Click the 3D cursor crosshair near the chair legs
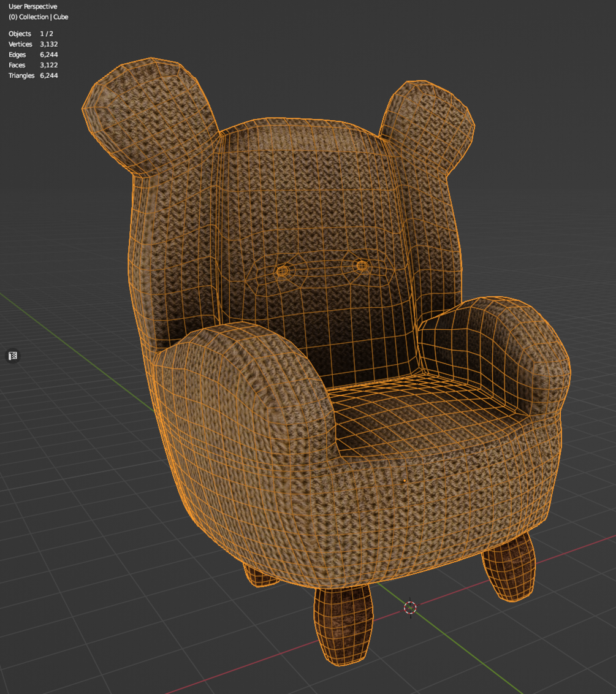The height and width of the screenshot is (694, 616). coord(410,607)
